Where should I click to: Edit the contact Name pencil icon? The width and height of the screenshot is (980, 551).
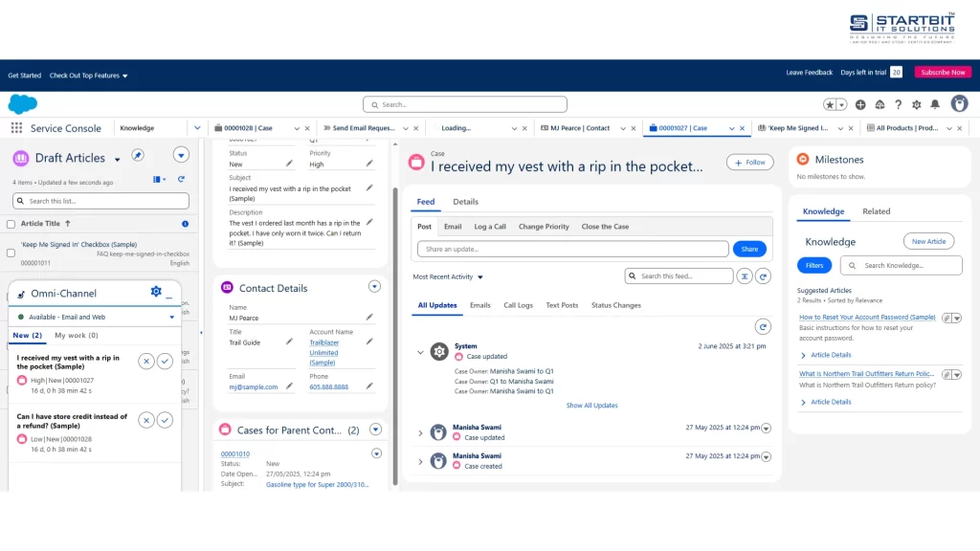coord(369,318)
